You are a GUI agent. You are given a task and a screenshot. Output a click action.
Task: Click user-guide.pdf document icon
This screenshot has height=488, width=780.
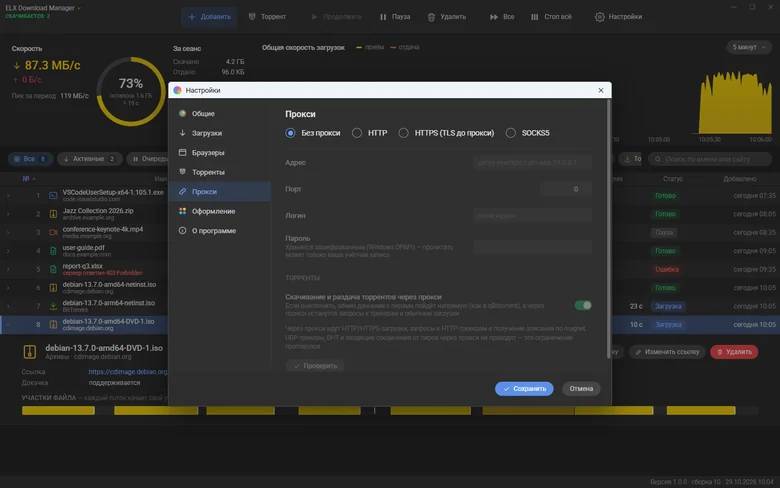pyautogui.click(x=53, y=251)
